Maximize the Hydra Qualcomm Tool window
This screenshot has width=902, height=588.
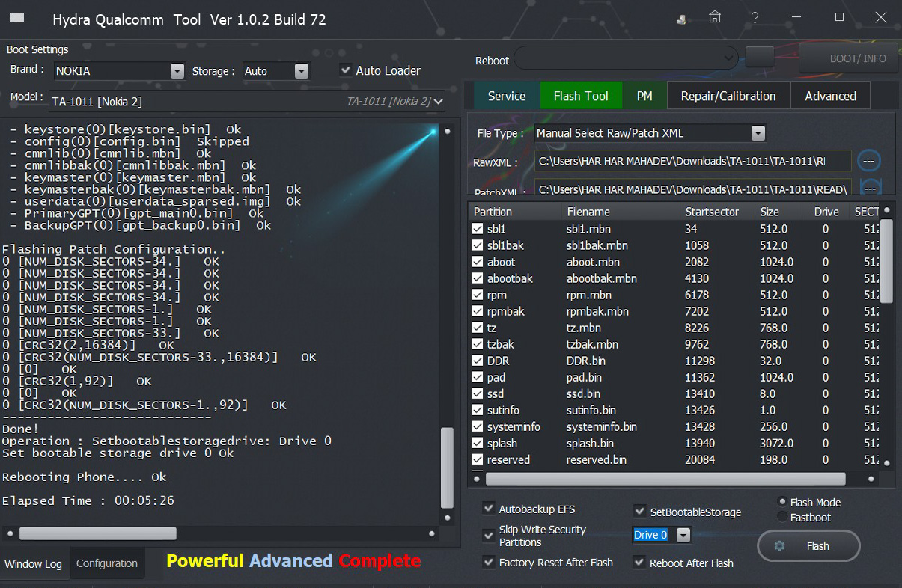pos(840,17)
